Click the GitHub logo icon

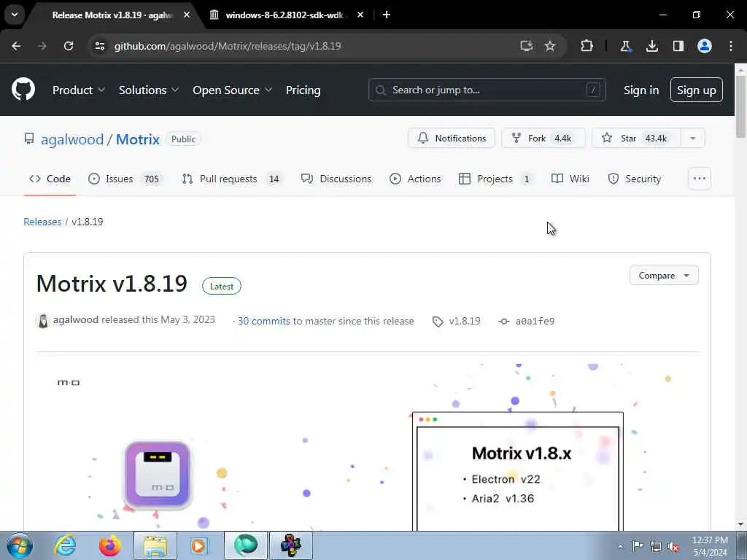(x=23, y=89)
